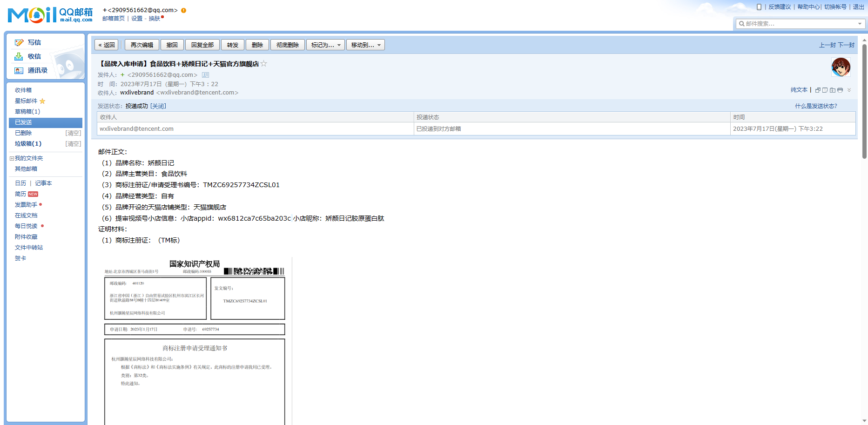Image resolution: width=868 pixels, height=425 pixels.
Task: Click 再次编辑 to edit again
Action: (142, 45)
